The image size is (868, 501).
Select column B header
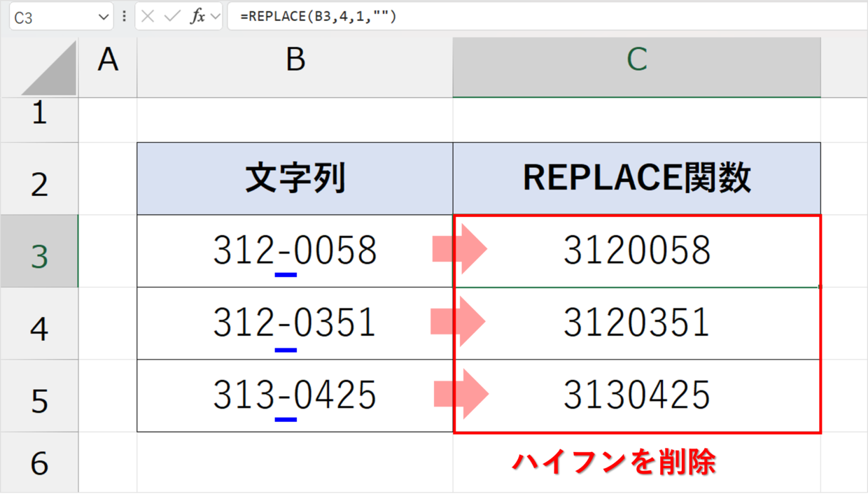coord(295,62)
